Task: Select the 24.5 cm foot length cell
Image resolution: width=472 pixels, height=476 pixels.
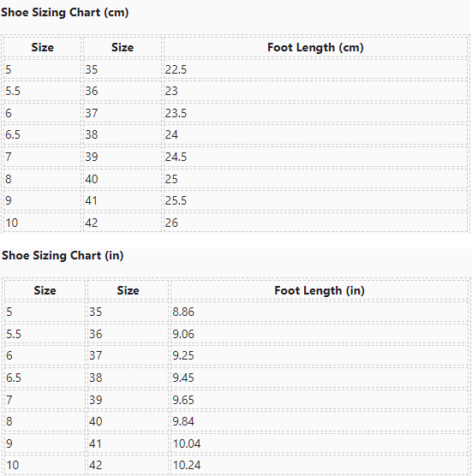Action: (315, 157)
